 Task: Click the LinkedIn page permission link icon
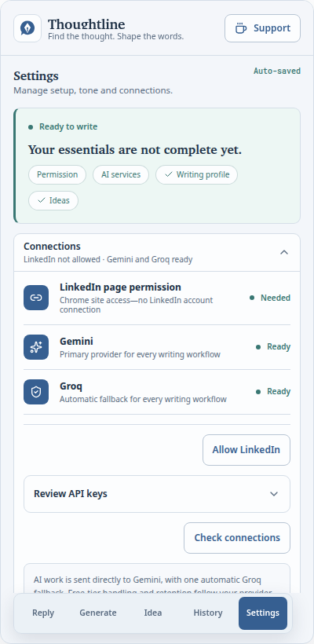(36, 298)
